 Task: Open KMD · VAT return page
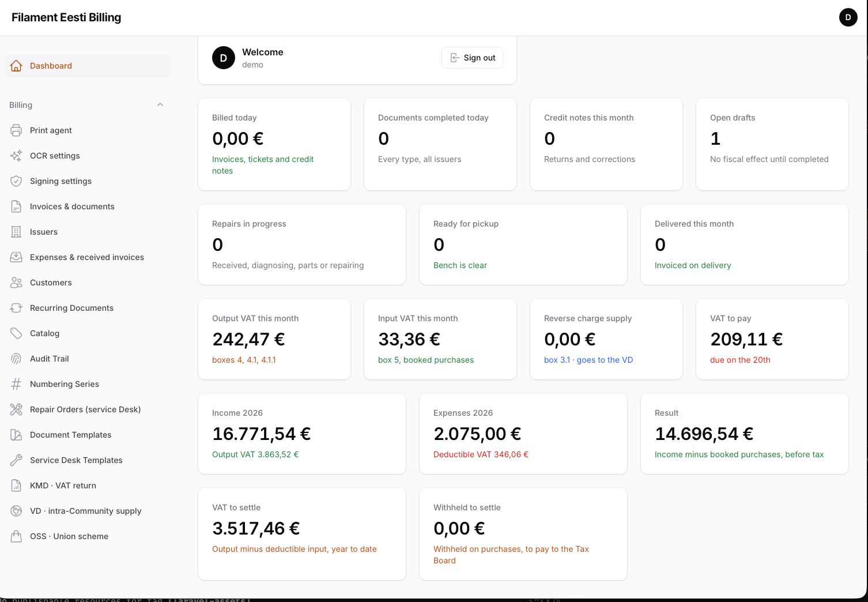pyautogui.click(x=88, y=486)
